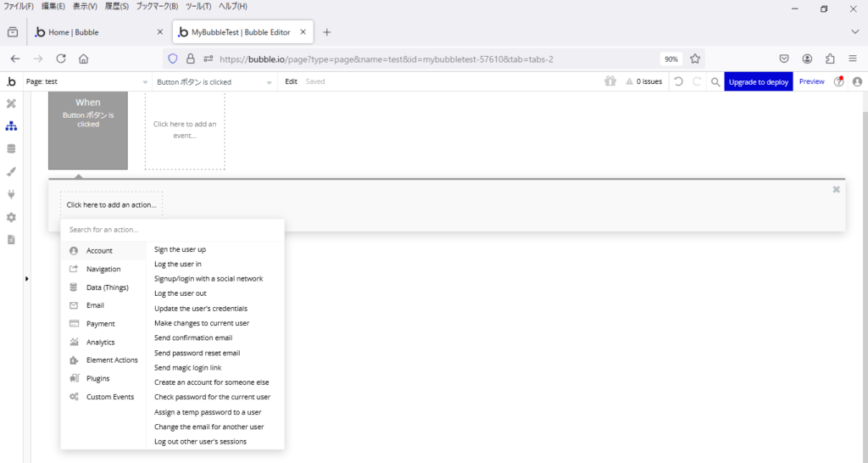The height and width of the screenshot is (463, 868).
Task: Reload the page in Firefox
Action: 61,59
